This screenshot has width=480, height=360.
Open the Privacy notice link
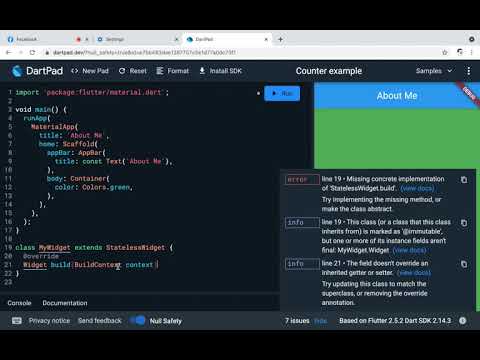point(49,321)
